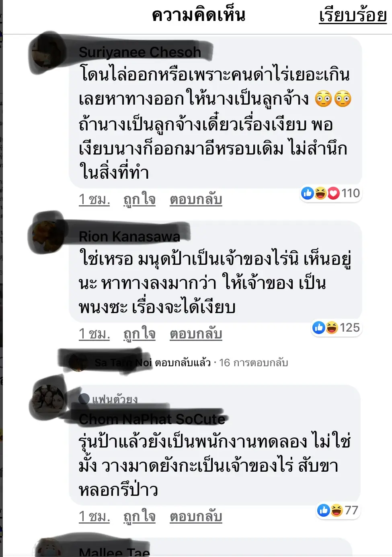Click ถูกใจ under Chom NaPhat SoCute's comment

(x=139, y=517)
